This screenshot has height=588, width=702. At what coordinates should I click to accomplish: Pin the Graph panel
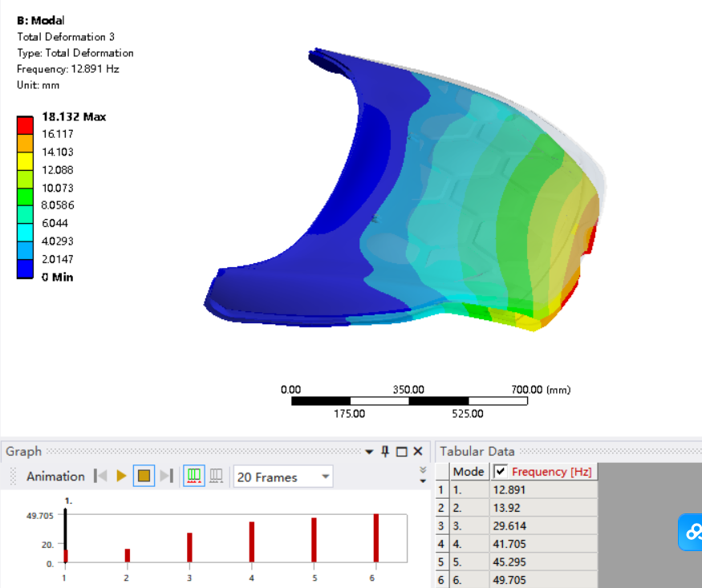(385, 452)
